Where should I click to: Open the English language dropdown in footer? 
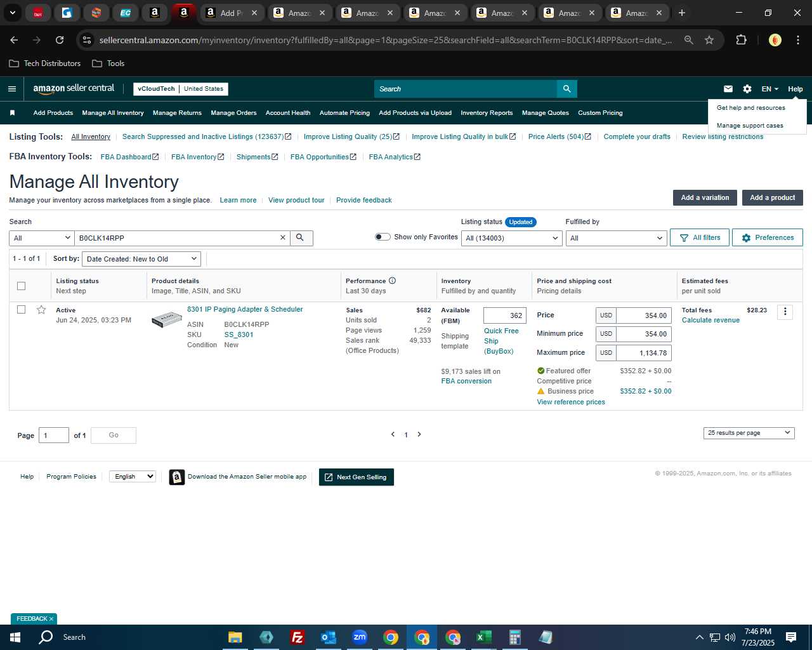point(133,477)
